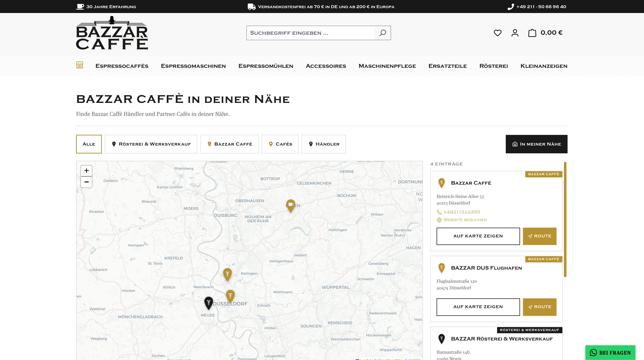
Task: Call the number +49211322455
Action: pos(462,212)
